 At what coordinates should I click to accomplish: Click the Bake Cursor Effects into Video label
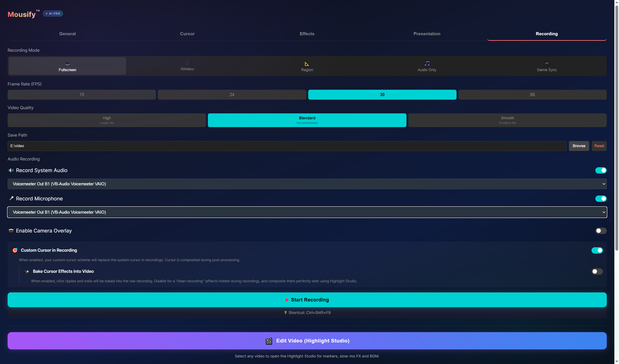[63, 272]
